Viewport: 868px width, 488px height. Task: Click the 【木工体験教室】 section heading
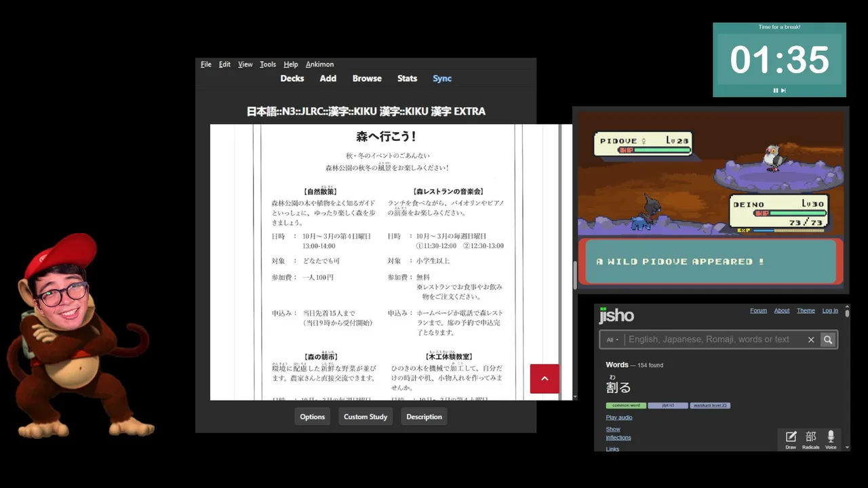click(x=448, y=357)
